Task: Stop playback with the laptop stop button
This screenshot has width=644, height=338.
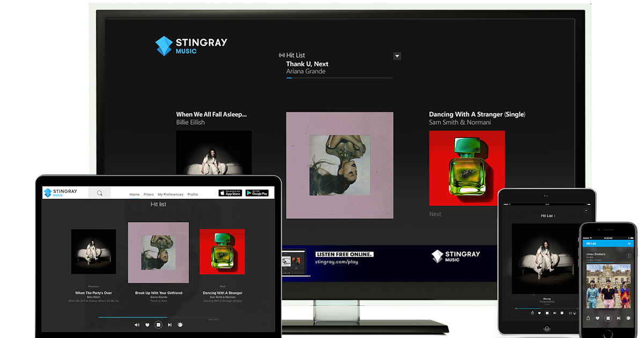Action: click(x=158, y=325)
